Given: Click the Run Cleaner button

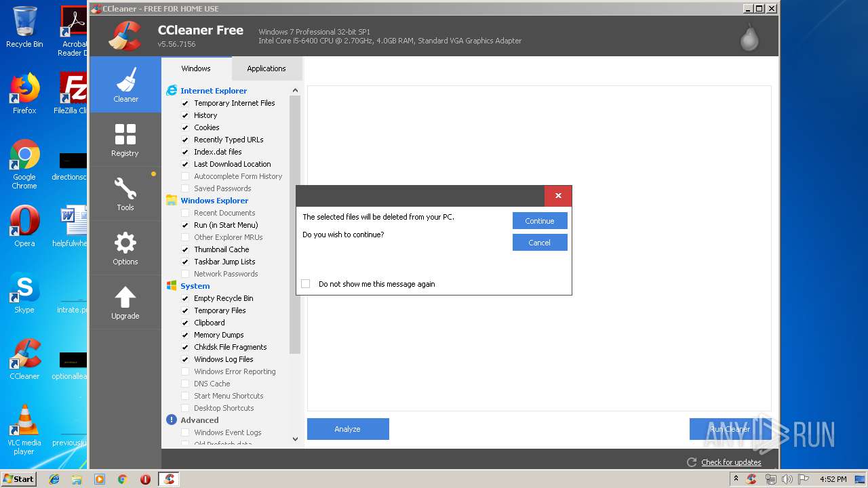Looking at the screenshot, I should 730,429.
